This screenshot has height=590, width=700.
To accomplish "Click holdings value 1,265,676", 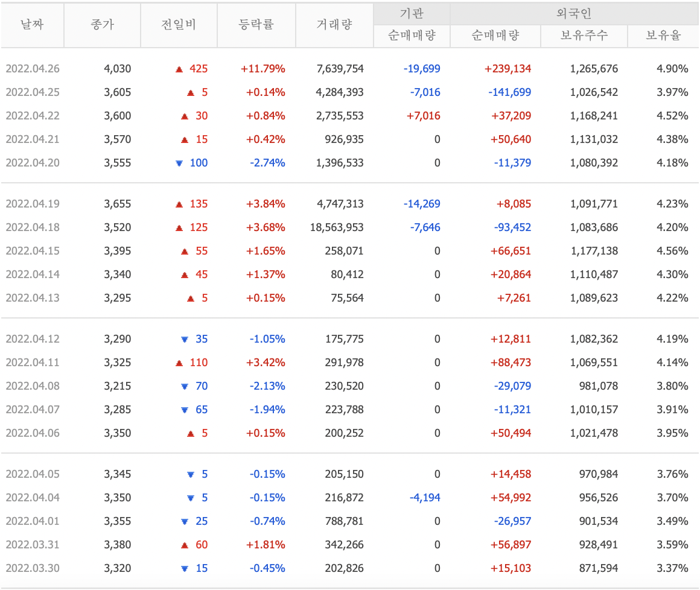I will pos(594,69).
